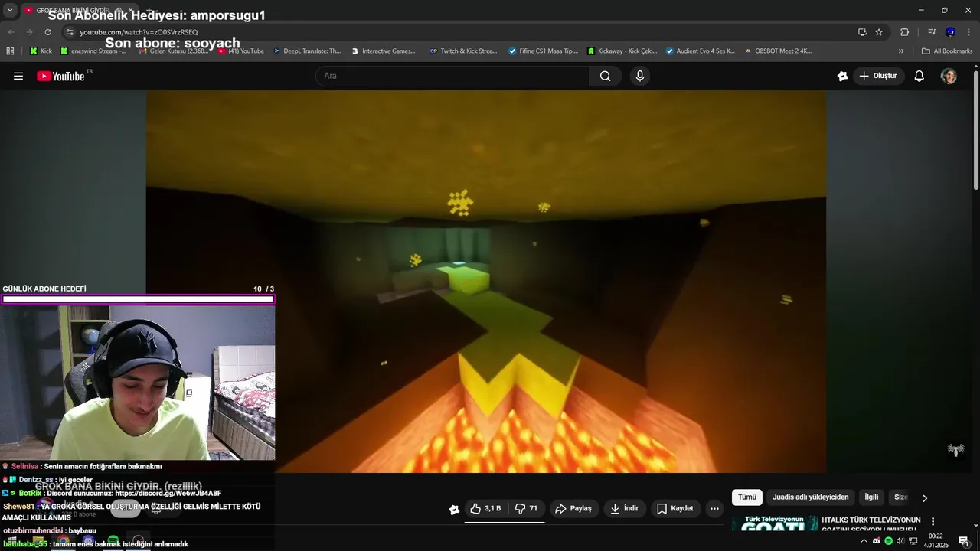The width and height of the screenshot is (980, 551).
Task: Open the Interactive Games bookmark
Action: point(383,51)
